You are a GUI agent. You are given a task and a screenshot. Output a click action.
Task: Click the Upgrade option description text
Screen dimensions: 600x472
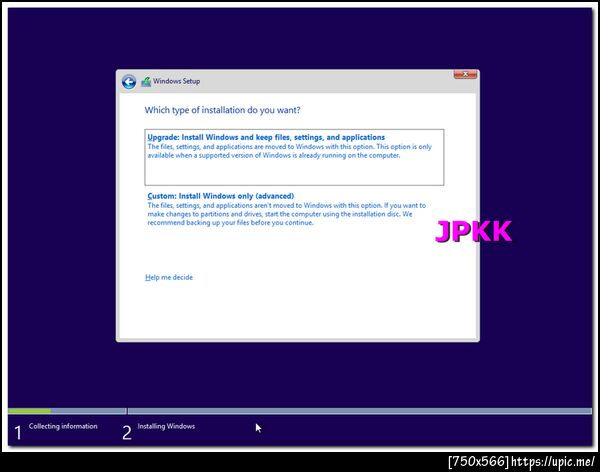(x=289, y=151)
